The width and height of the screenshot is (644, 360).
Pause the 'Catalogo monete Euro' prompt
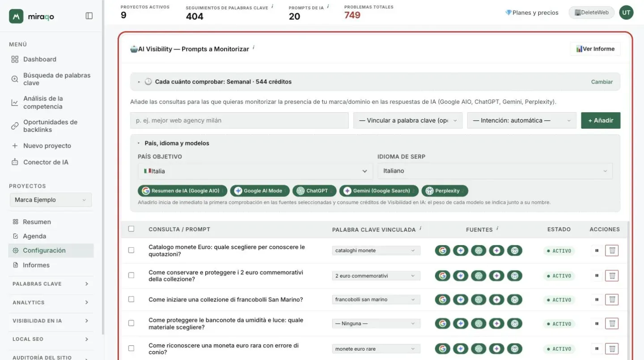click(597, 250)
